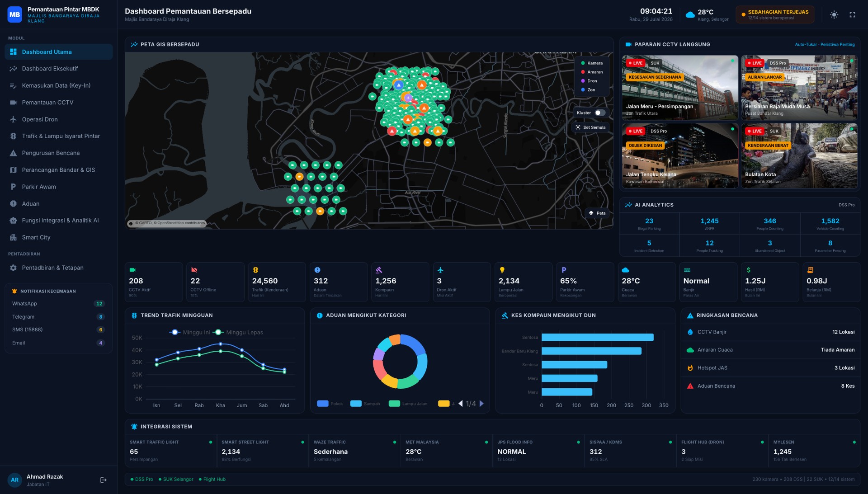Open the WhatsApp notifications row

(x=58, y=304)
